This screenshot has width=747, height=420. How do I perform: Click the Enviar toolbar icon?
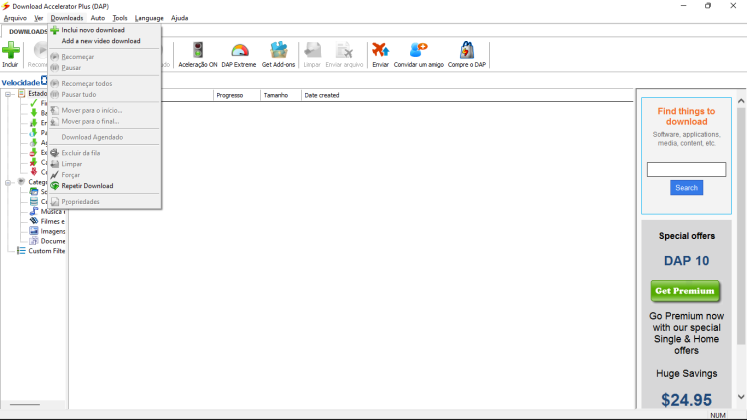point(380,52)
